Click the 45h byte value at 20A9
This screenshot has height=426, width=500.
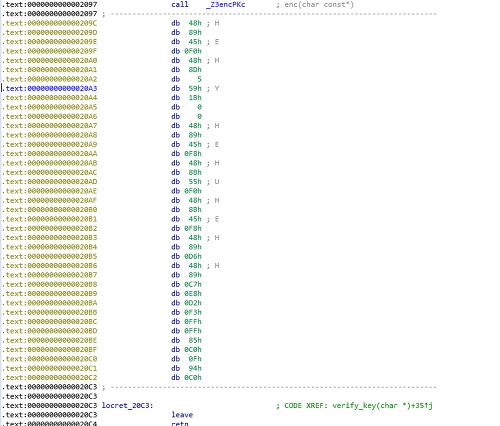[x=195, y=144]
